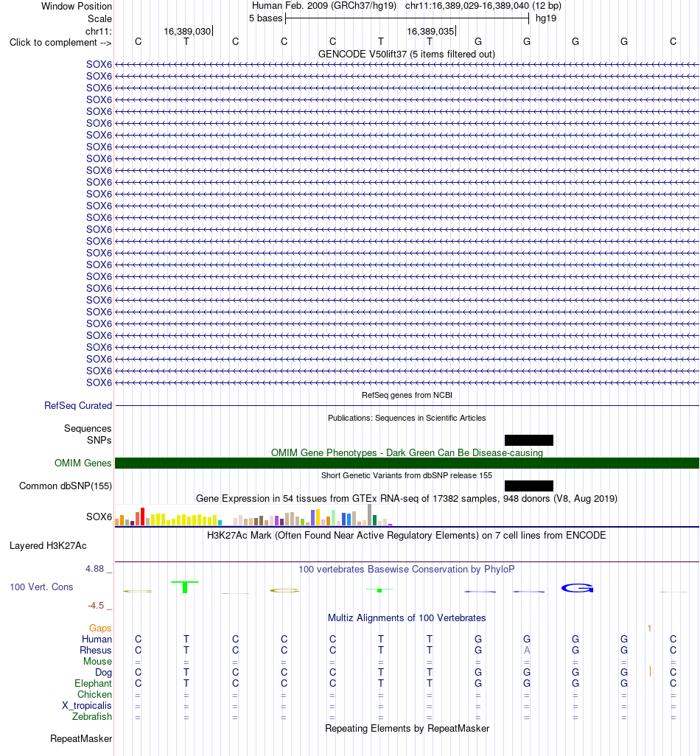The height and width of the screenshot is (756, 700).
Task: Click the chr11: base position label
Action: tap(99, 32)
